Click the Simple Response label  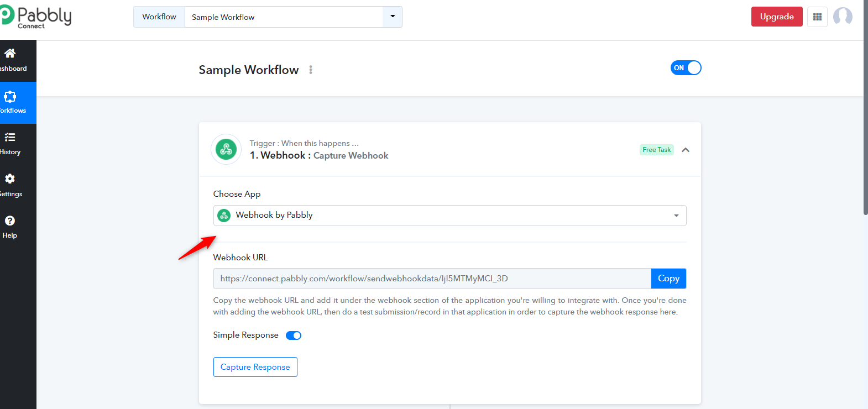(x=246, y=335)
